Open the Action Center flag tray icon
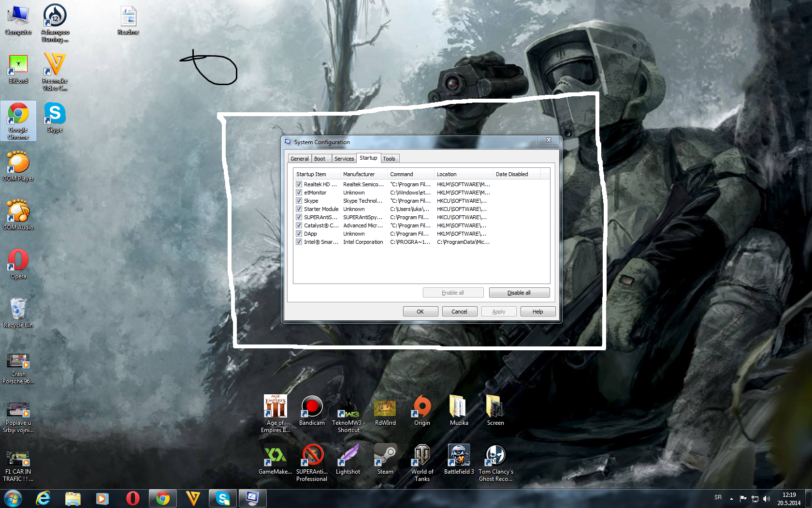This screenshot has width=812, height=508. (743, 498)
